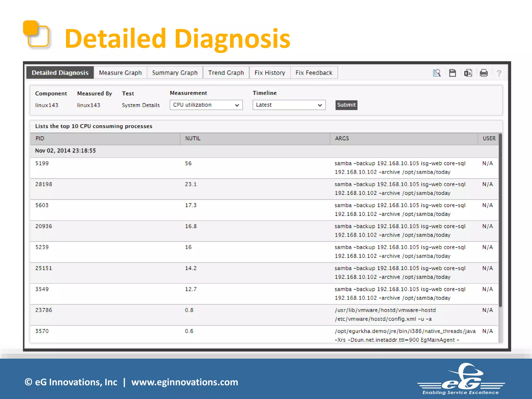Export data with the Excel icon
532x399 pixels.
468,73
